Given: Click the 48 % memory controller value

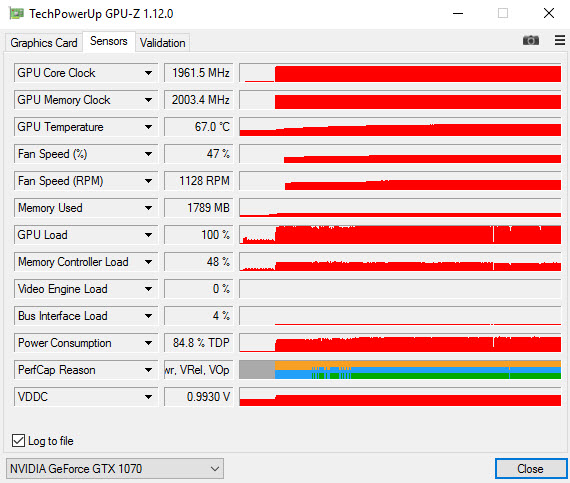Looking at the screenshot, I should (x=198, y=262).
